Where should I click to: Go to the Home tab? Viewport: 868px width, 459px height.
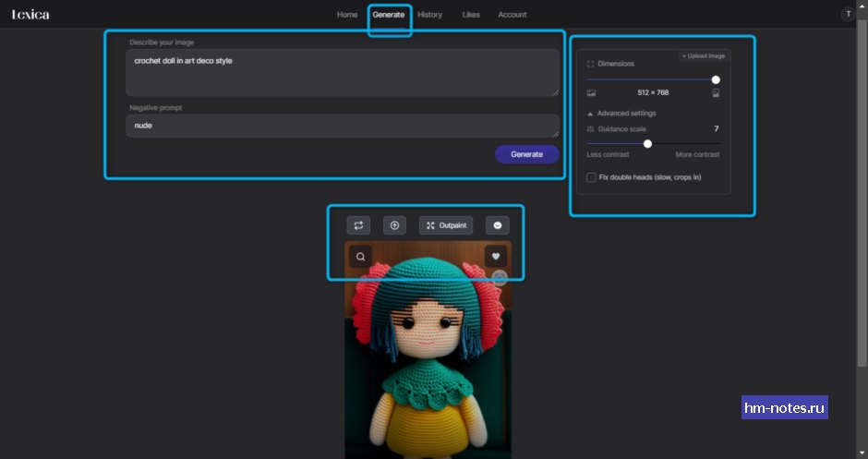(347, 15)
